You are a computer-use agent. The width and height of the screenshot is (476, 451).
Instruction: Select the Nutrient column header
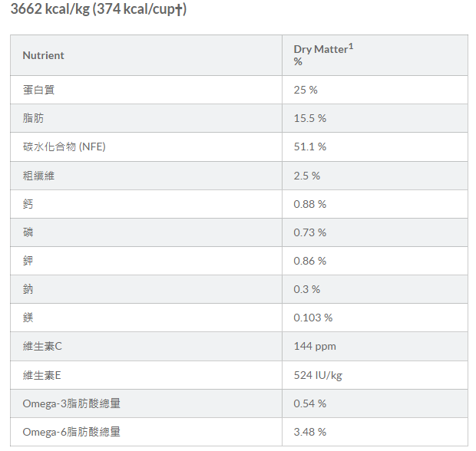(x=43, y=55)
